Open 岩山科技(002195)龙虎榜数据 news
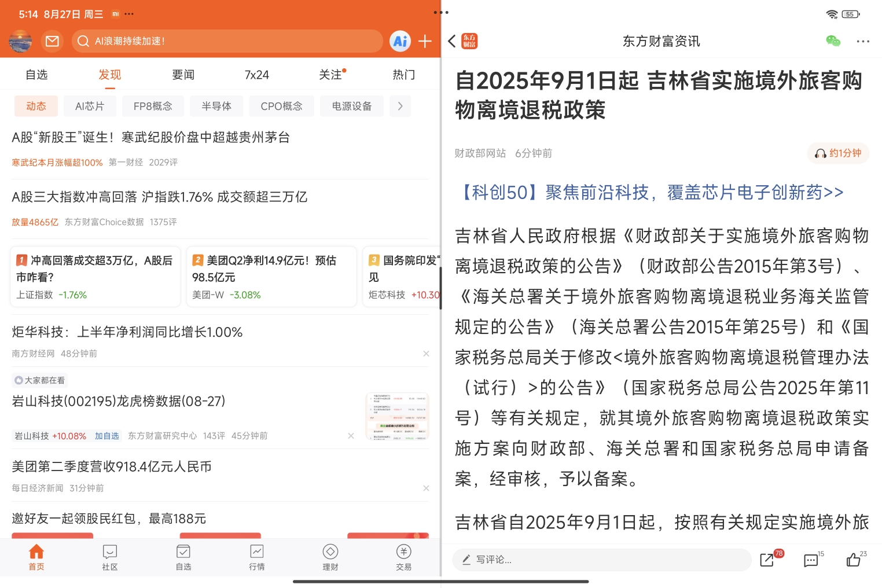882x588 pixels. coord(119,401)
